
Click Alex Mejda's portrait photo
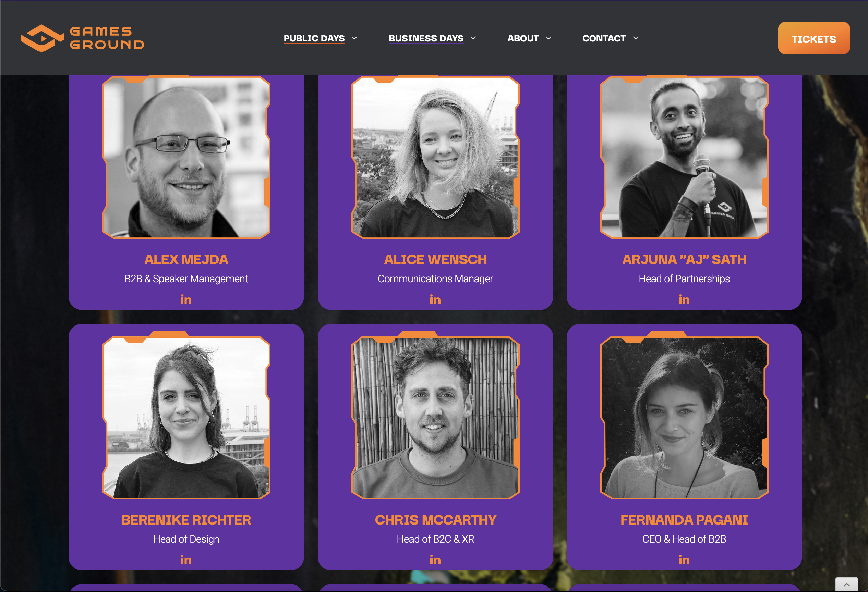(x=186, y=157)
